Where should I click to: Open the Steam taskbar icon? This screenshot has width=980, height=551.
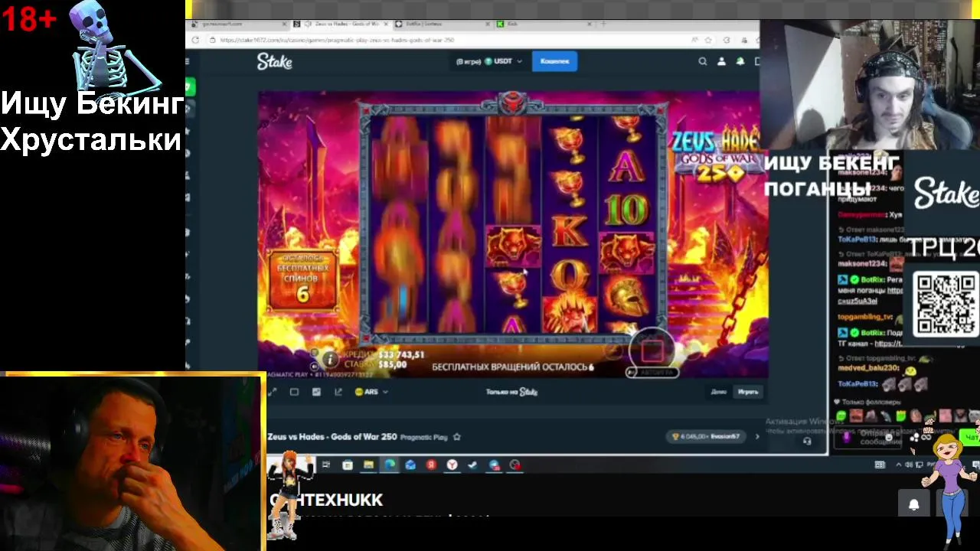click(x=472, y=465)
